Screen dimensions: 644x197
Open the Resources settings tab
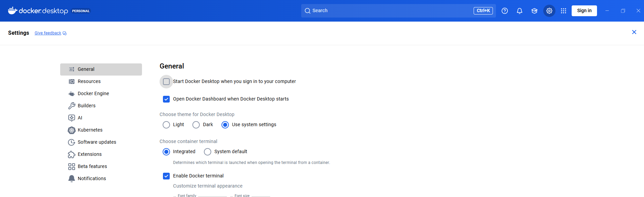pyautogui.click(x=101, y=82)
